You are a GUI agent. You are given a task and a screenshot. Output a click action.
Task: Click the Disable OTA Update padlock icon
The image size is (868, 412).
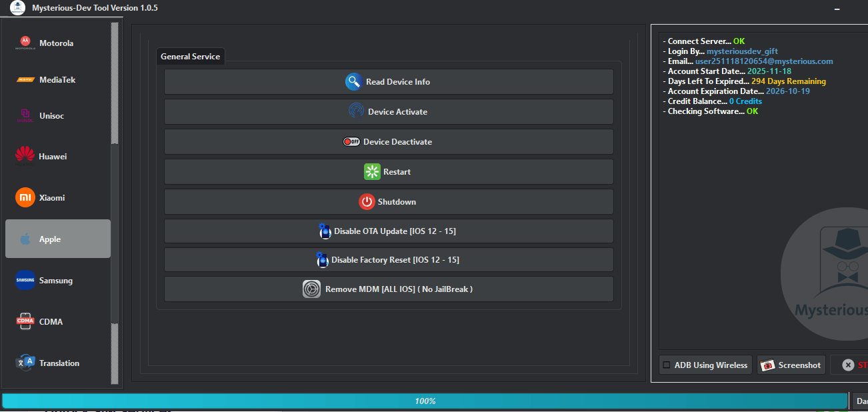point(325,231)
